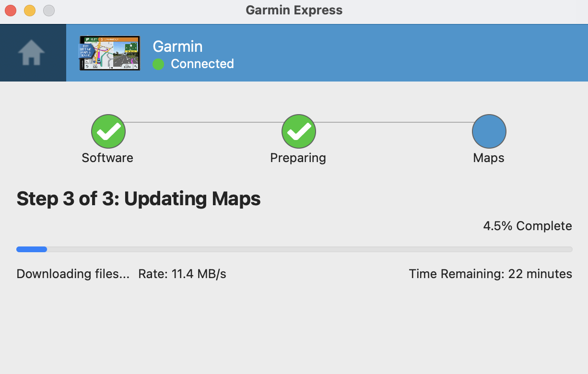Screen dimensions: 588x374
Task: Select the Maps step label
Action: 489,158
